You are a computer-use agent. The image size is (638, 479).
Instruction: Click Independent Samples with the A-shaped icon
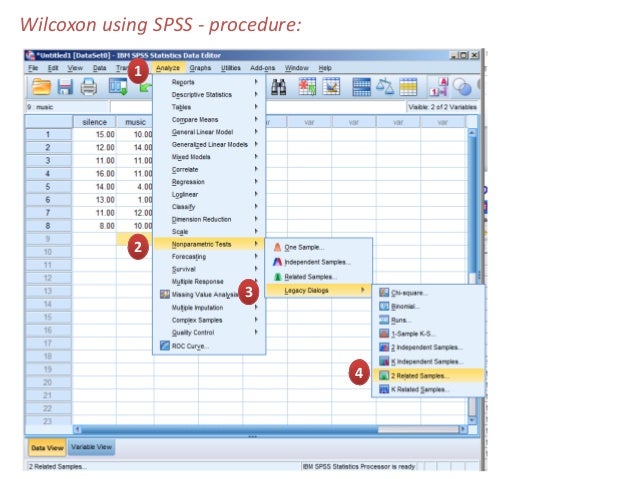click(319, 262)
